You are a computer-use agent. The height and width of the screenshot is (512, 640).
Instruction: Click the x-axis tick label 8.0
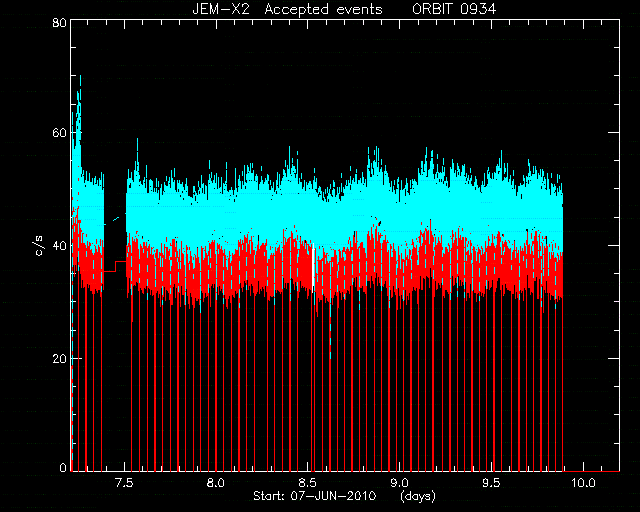216,483
